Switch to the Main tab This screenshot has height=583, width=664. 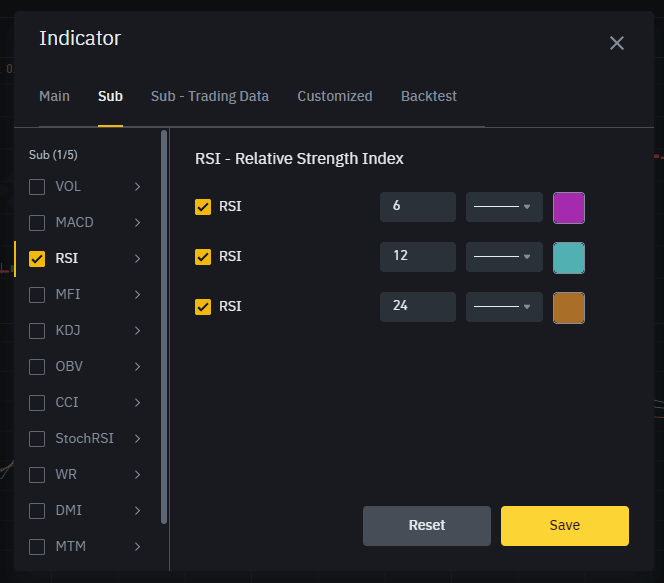tap(54, 96)
